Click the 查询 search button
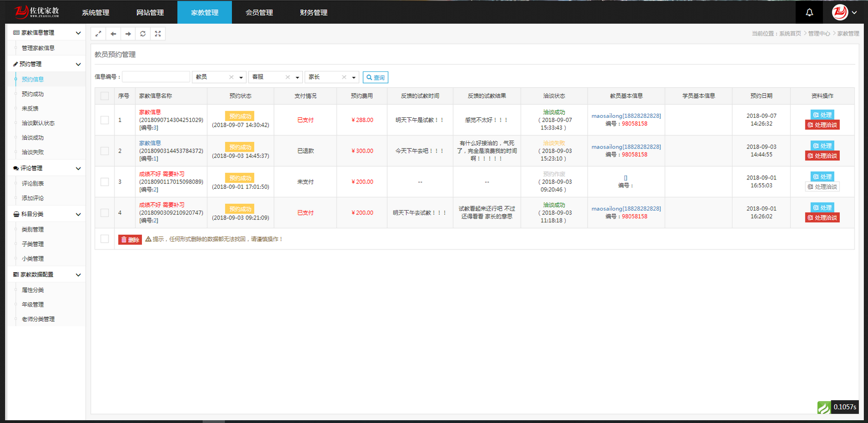This screenshot has width=868, height=423. [x=375, y=77]
